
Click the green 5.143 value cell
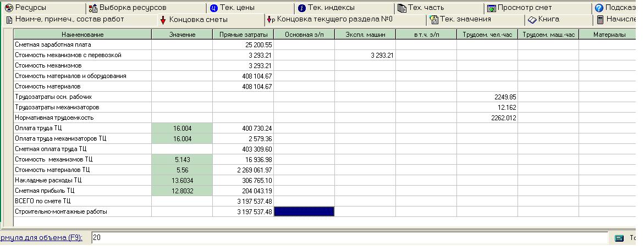click(182, 159)
